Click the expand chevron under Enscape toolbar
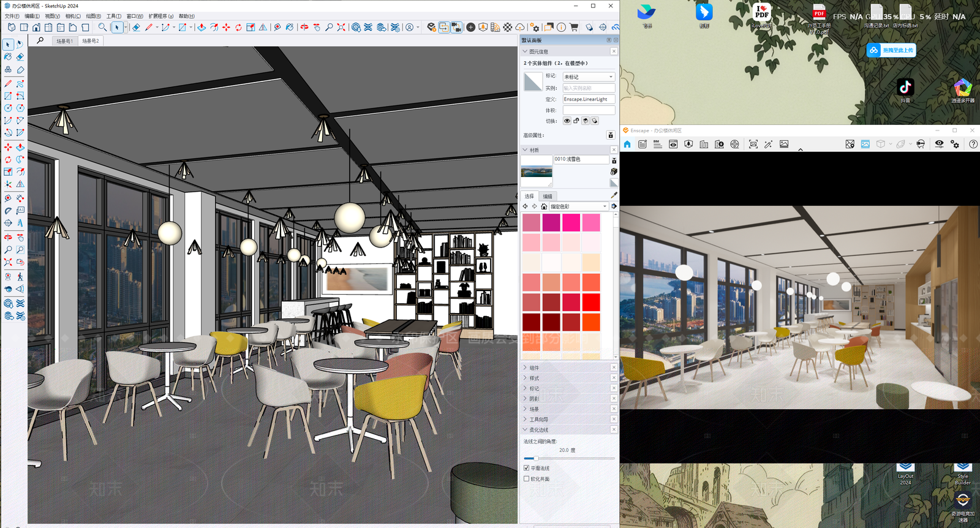Screen dimensions: 980x528 pos(800,149)
